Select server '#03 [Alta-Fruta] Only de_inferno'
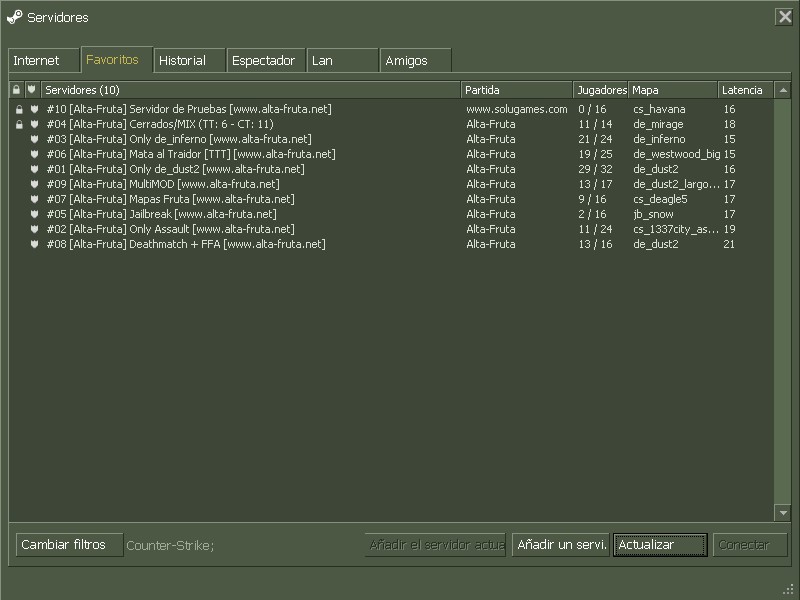 coord(391,139)
